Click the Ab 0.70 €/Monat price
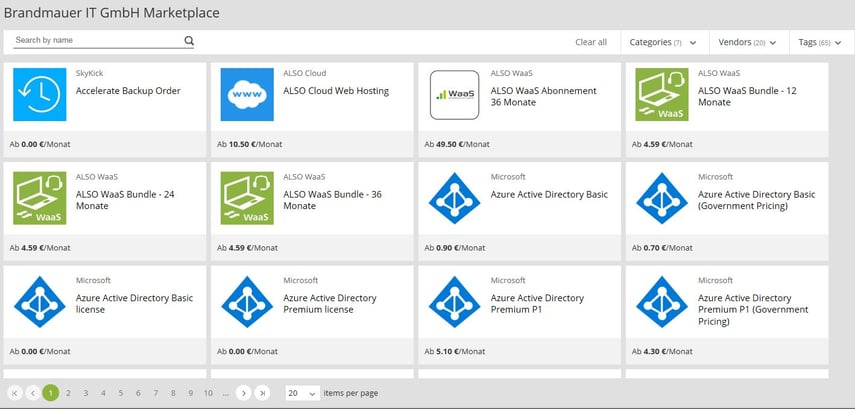Viewport: 855px width, 409px height. pyautogui.click(x=663, y=248)
